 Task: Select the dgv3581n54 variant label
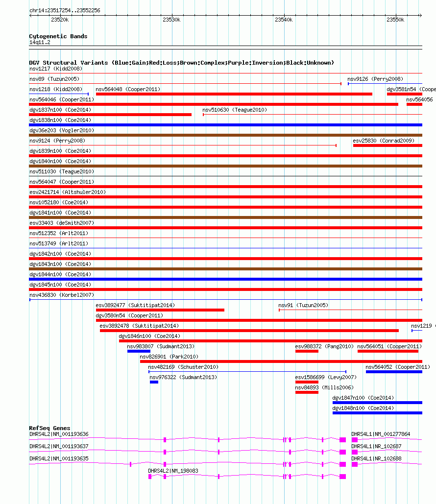tap(411, 89)
